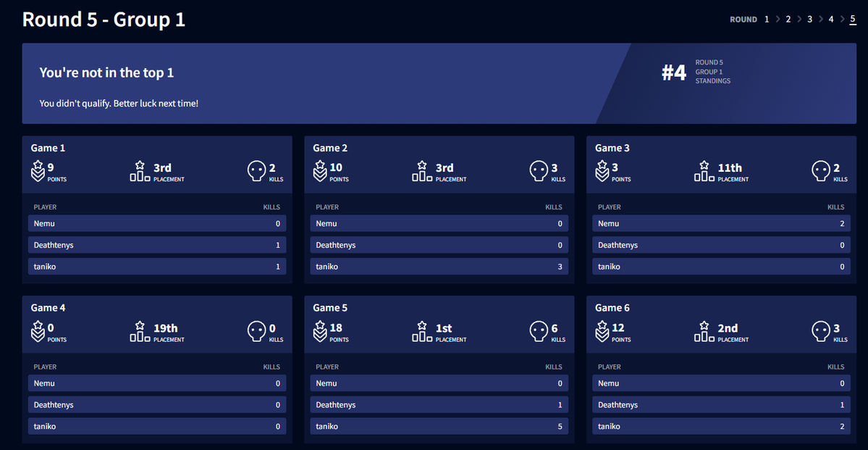Click the placement podium icon in Game 2
The image size is (868, 450).
(x=422, y=171)
